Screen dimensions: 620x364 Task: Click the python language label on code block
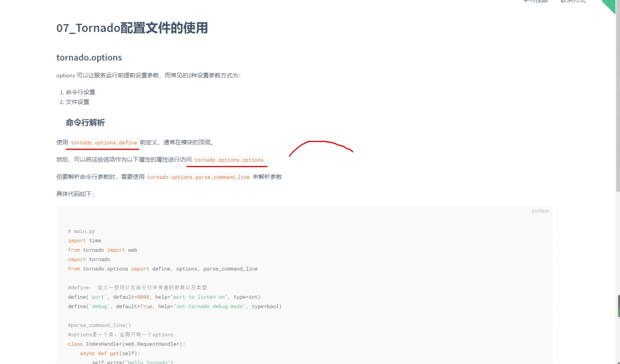[540, 211]
